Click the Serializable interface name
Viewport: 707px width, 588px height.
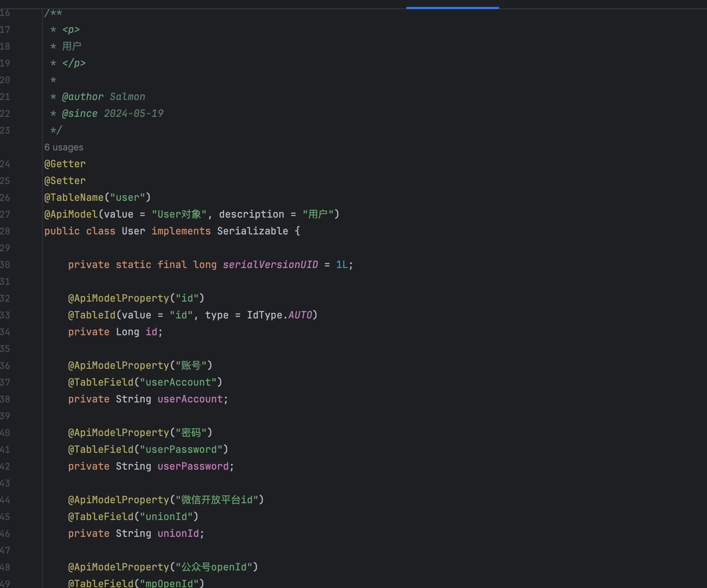click(x=253, y=231)
